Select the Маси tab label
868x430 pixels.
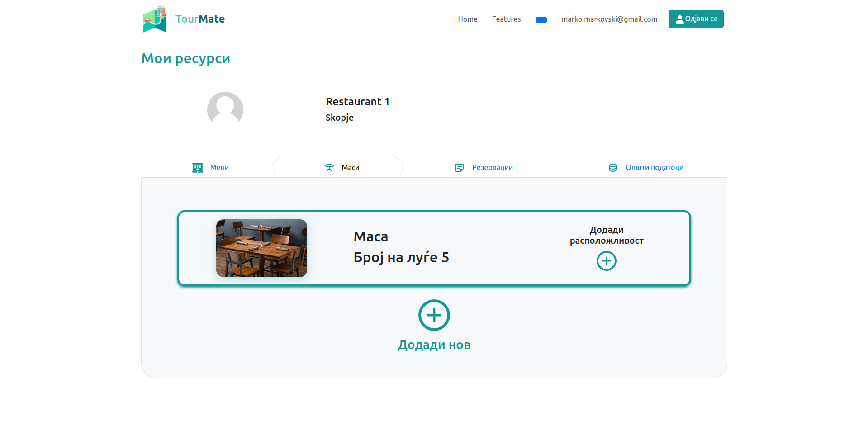click(351, 168)
